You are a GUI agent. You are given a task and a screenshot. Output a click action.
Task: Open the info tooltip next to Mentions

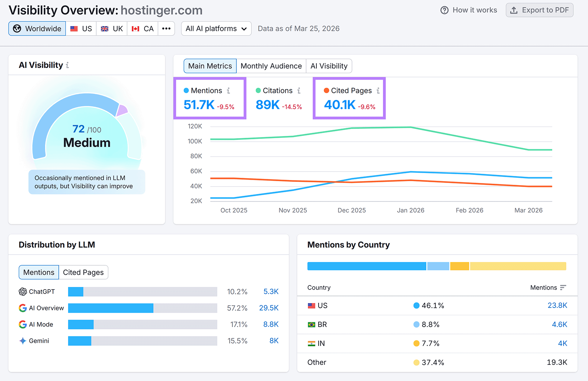[229, 90]
